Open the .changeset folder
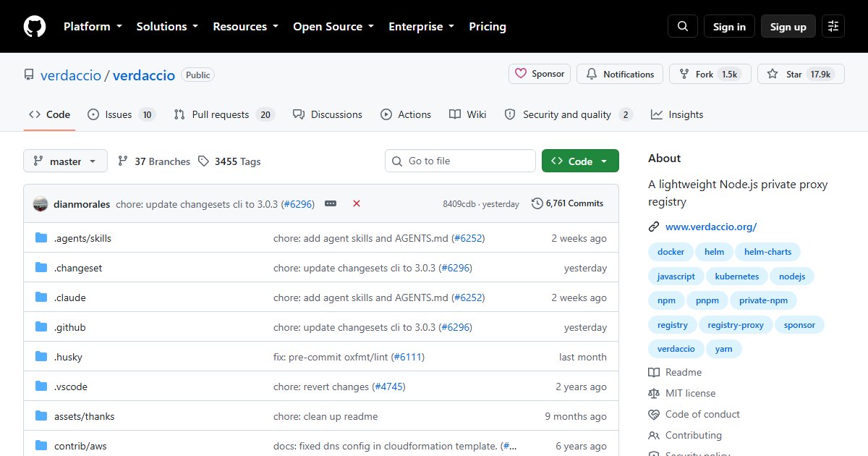 click(x=78, y=268)
